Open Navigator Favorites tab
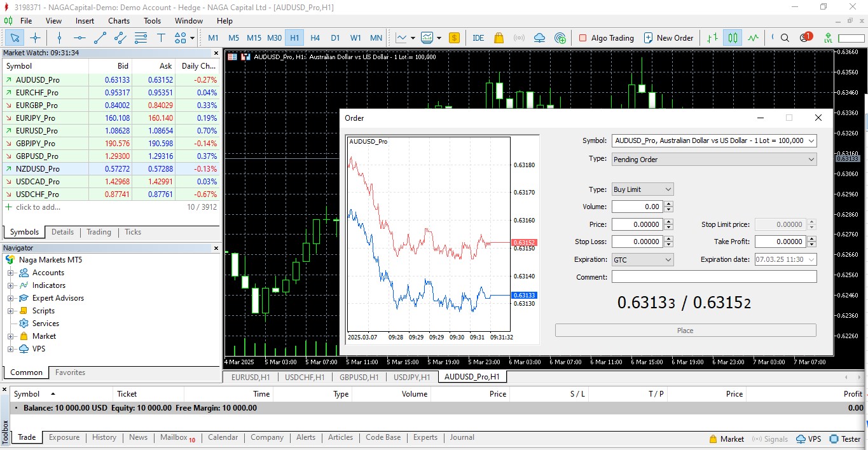This screenshot has width=868, height=450. click(70, 372)
